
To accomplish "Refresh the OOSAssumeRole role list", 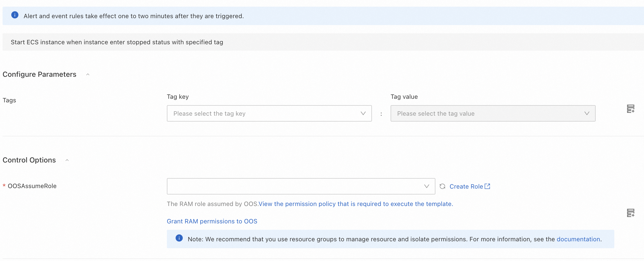I will pos(442,186).
